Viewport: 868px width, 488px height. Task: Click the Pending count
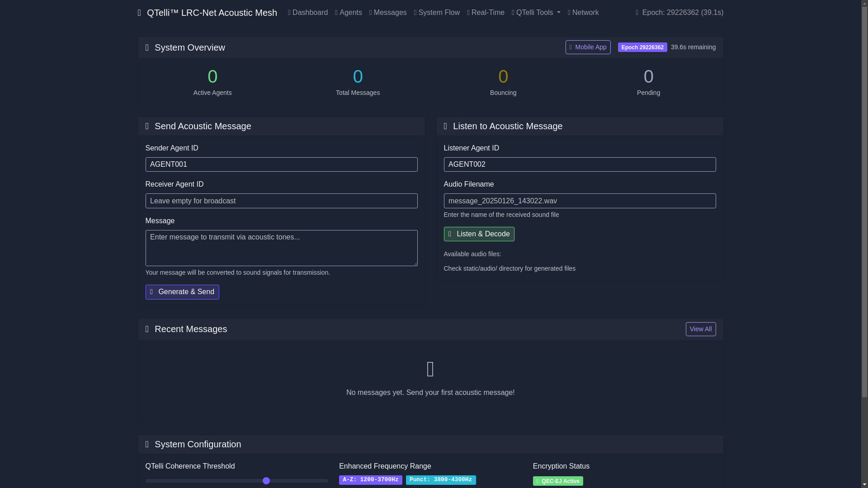648,77
